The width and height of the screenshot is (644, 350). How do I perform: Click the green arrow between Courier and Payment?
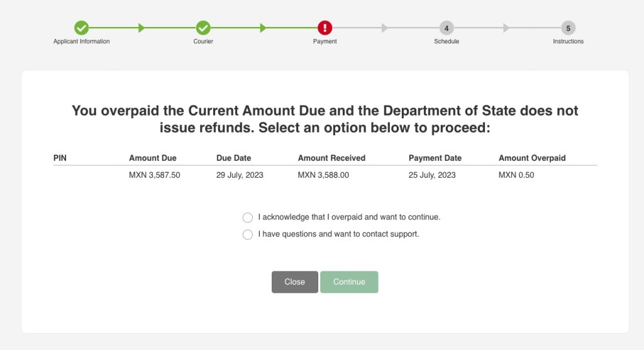tap(263, 28)
